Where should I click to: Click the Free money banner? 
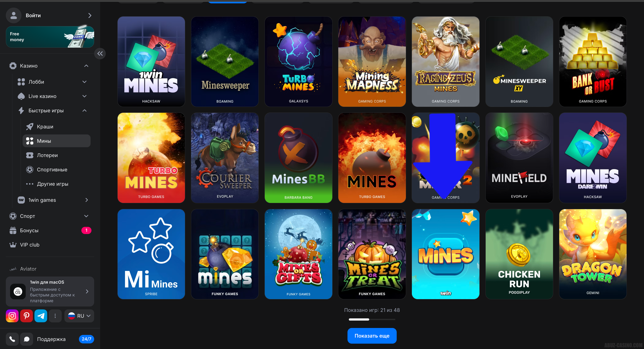50,37
